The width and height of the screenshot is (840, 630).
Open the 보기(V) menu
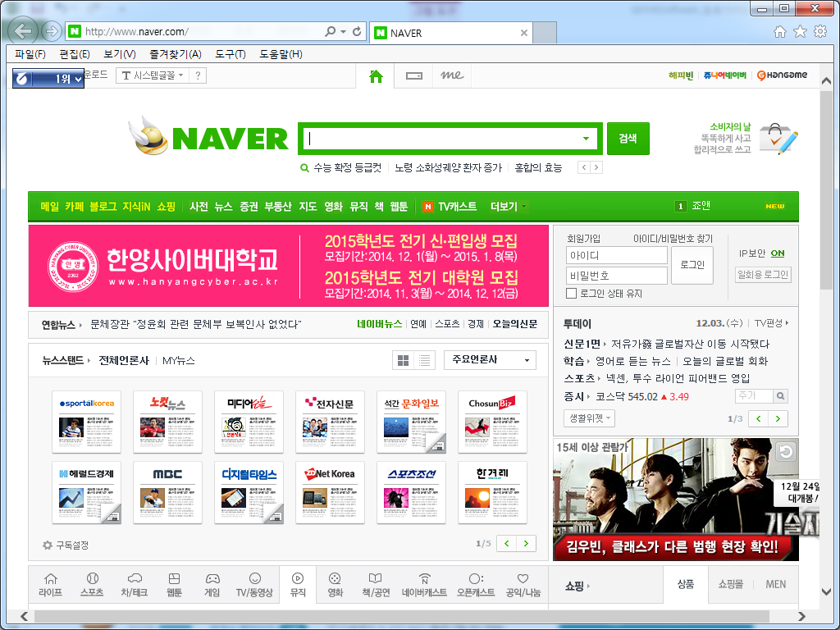(x=120, y=54)
